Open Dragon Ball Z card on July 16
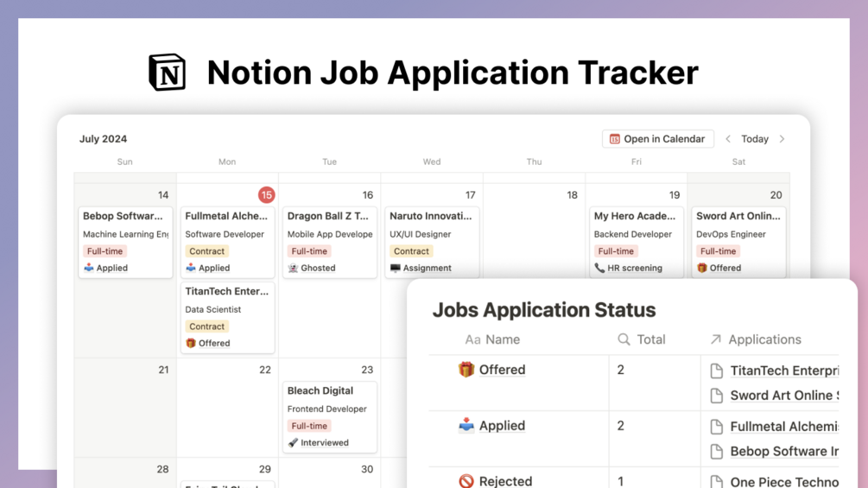 [330, 242]
